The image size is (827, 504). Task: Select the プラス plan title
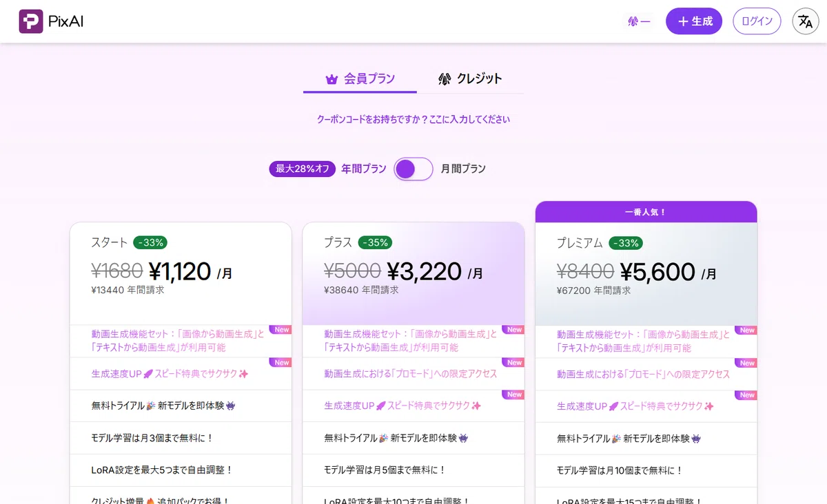click(x=338, y=242)
